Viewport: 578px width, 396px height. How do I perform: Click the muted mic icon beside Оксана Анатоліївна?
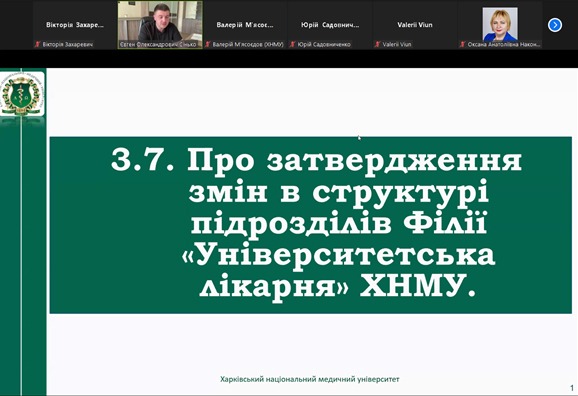[463, 45]
